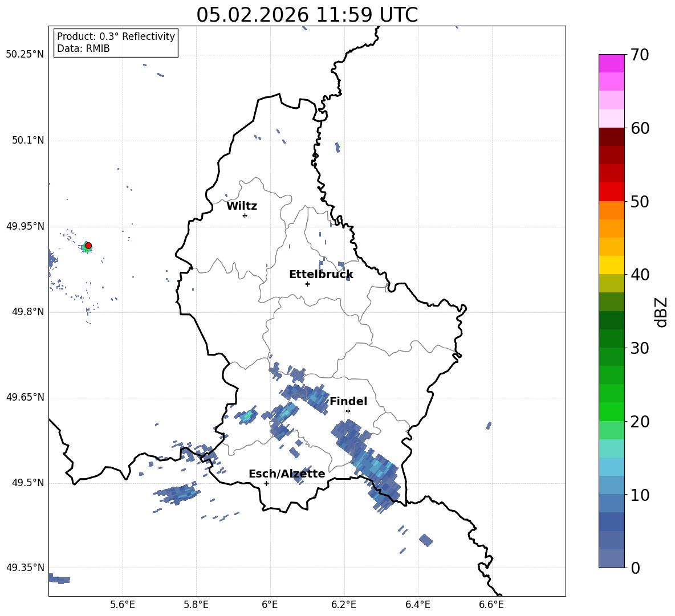Click the 10 tick on the colorbar
675x616 pixels.
640,495
